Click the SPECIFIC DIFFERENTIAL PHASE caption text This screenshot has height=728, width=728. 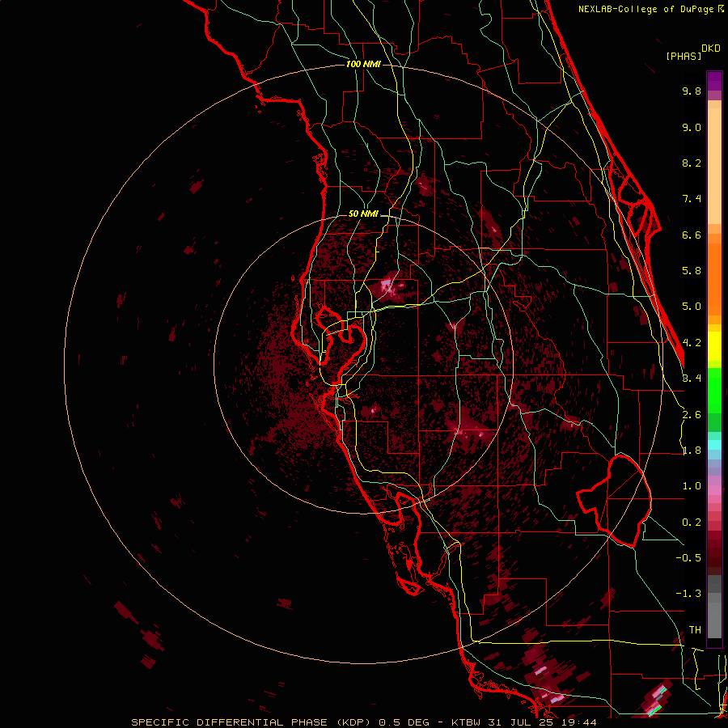(231, 722)
